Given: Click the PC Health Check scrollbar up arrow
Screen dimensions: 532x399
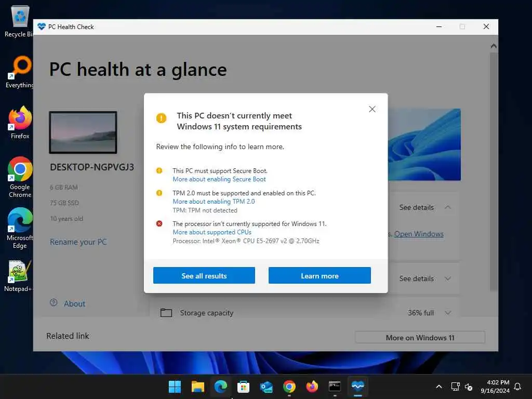Looking at the screenshot, I should pos(494,46).
